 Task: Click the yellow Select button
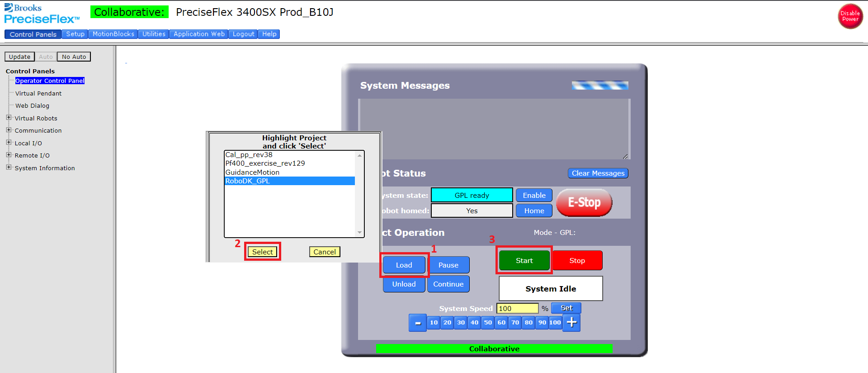[x=262, y=252]
